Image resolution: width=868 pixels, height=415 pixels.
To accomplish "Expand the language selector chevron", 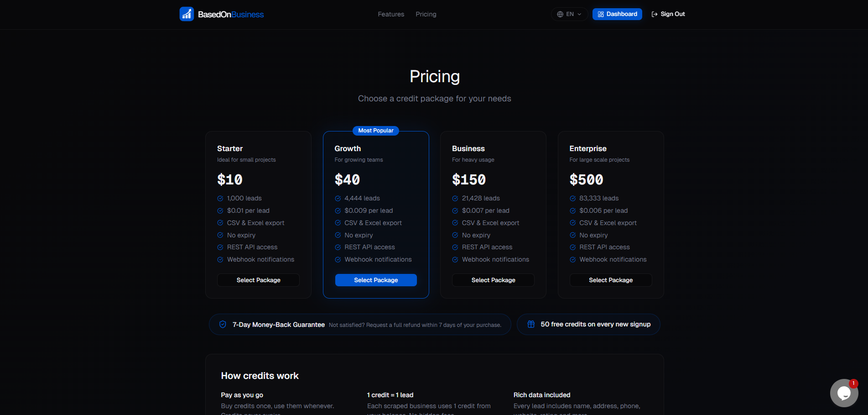I will tap(578, 14).
